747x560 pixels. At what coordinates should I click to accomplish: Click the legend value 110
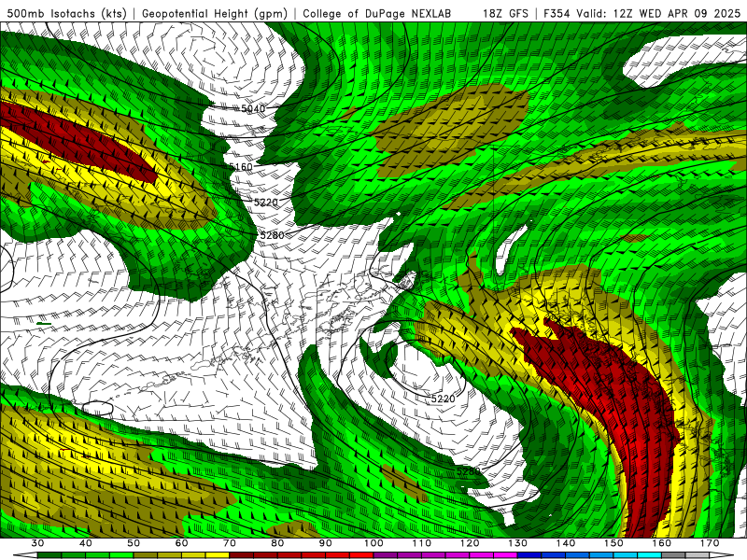[422, 543]
